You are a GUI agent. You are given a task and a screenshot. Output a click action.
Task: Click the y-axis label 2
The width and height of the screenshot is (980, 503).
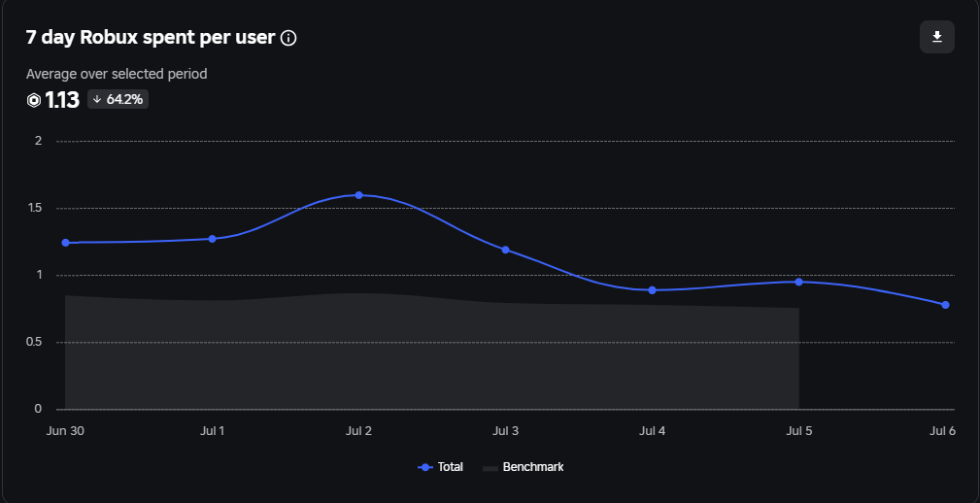click(x=38, y=141)
